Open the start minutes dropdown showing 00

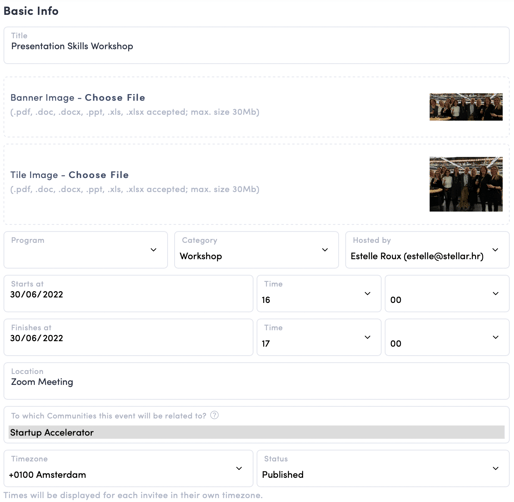[x=447, y=294]
